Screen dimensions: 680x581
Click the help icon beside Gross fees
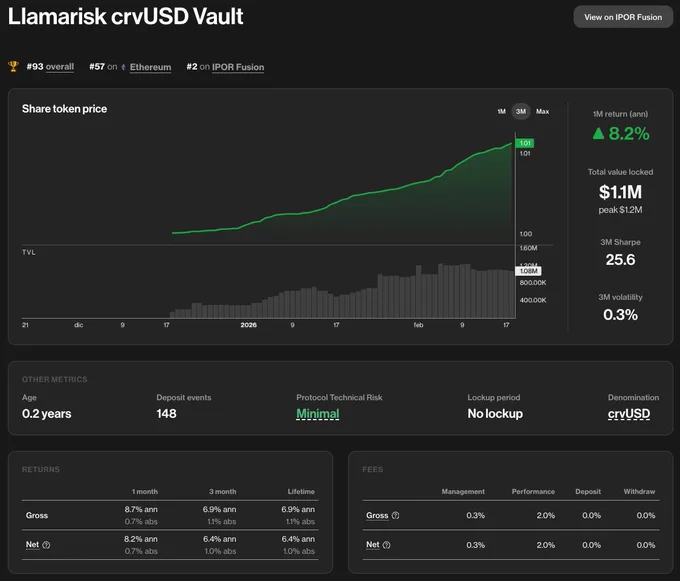coord(396,516)
